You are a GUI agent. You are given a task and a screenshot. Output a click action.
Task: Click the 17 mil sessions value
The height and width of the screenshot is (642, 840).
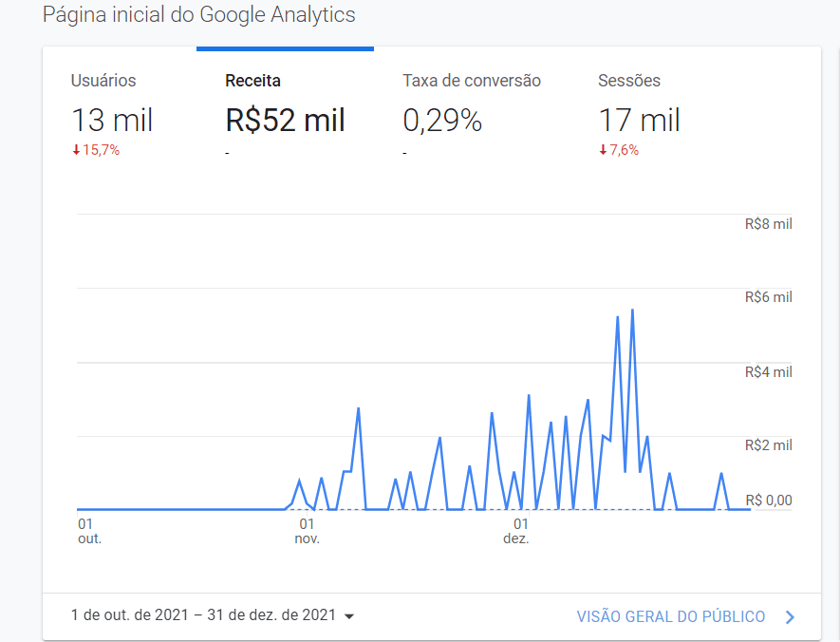(639, 121)
